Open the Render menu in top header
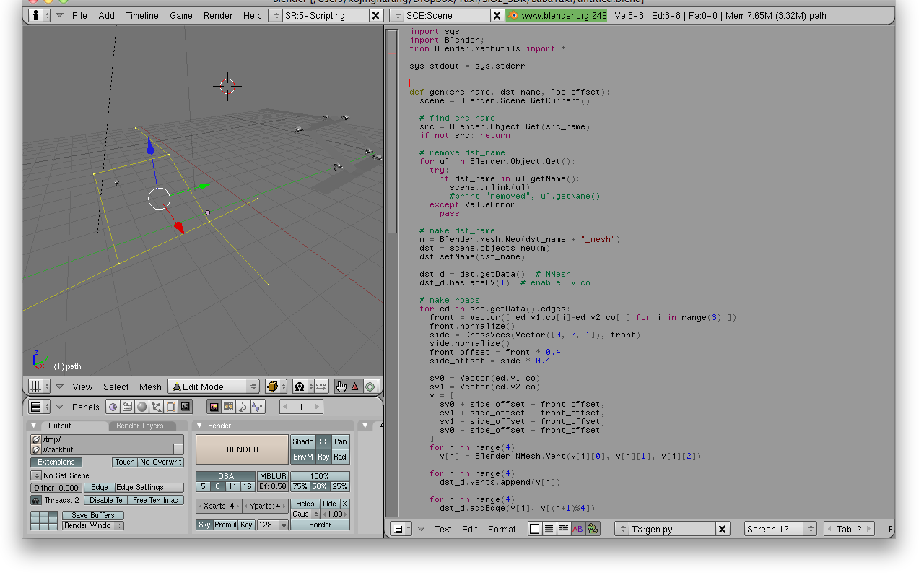Screen dimensions: 924x578 tap(218, 15)
